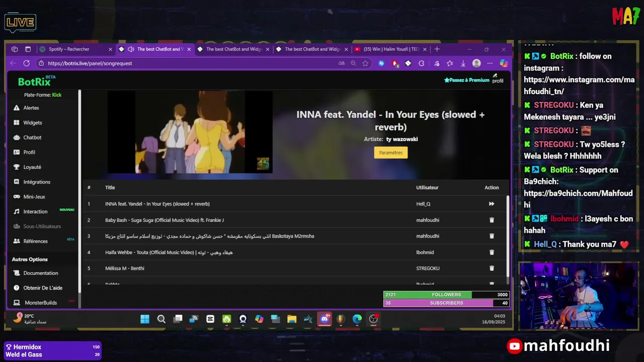Add page to favorites star icon
The height and width of the screenshot is (362, 644).
365,63
